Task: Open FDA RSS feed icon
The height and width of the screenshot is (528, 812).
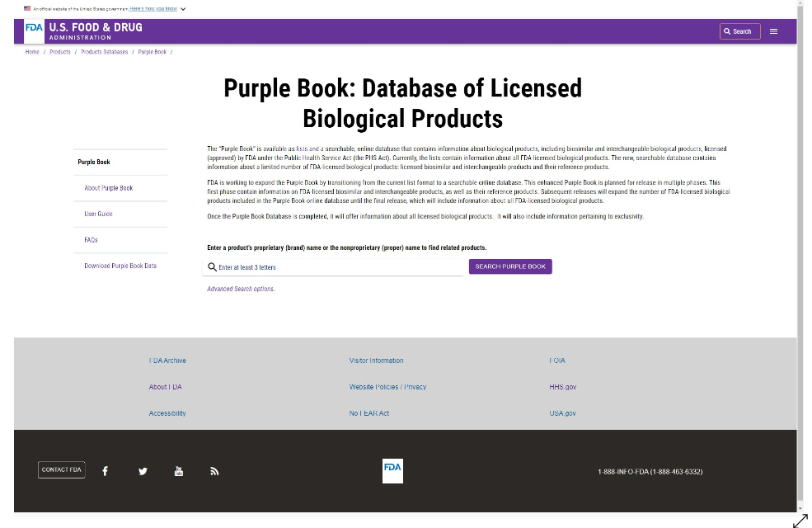Action: point(214,471)
